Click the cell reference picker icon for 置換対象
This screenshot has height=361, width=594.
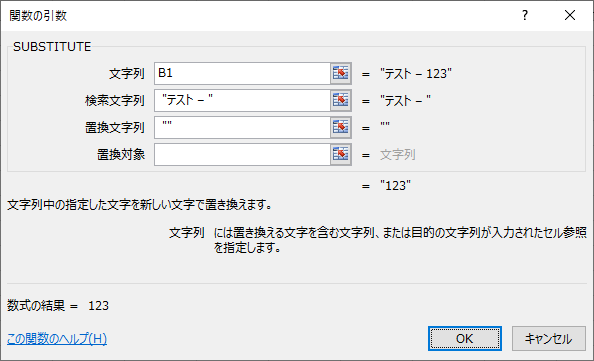click(341, 155)
